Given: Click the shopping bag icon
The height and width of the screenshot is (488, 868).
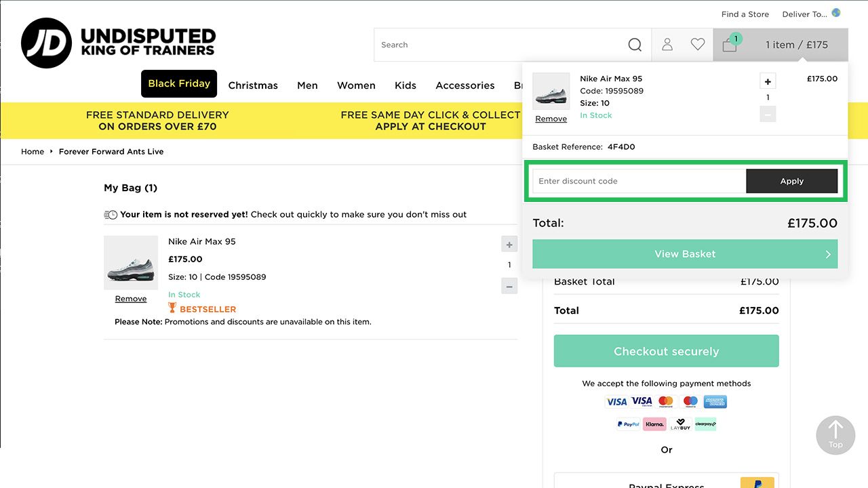Looking at the screenshot, I should (x=730, y=45).
